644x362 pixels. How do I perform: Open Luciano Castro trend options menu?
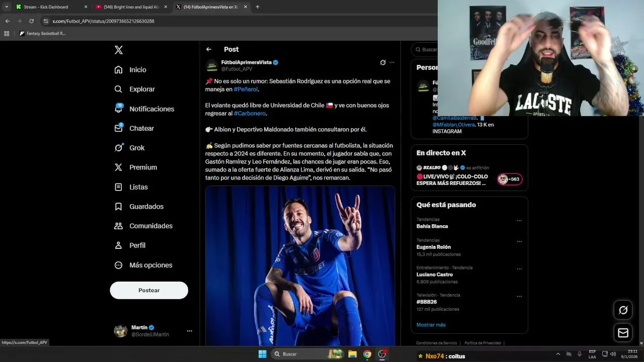coord(519,269)
